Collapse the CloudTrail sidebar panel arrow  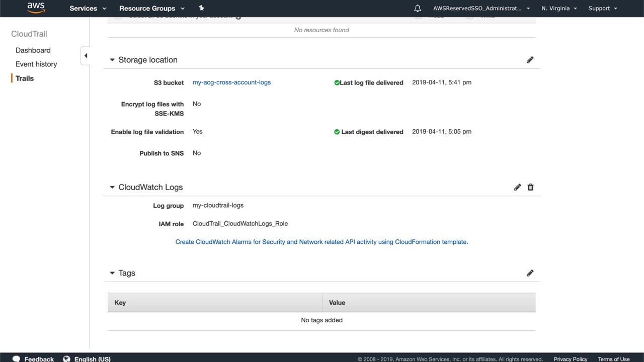click(86, 56)
